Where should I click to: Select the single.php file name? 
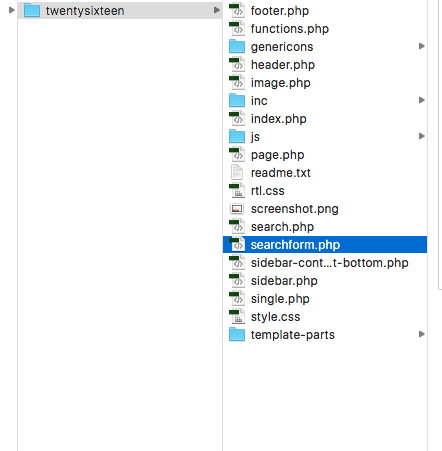coord(280,299)
